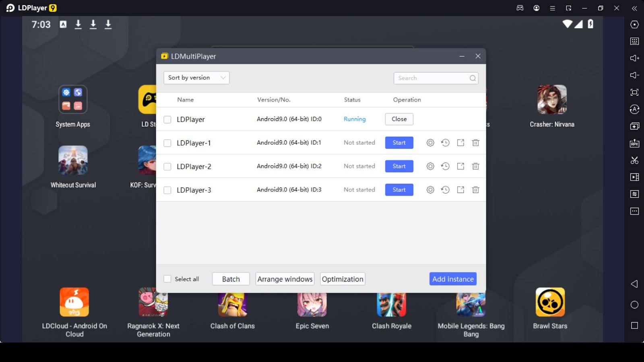Open settings gear for LDPlayer-3

[430, 190]
